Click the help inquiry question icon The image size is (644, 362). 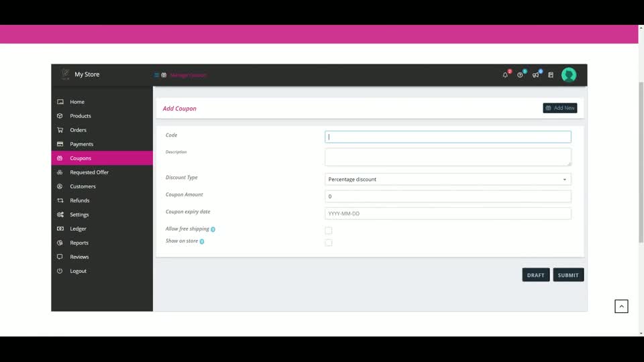coord(520,75)
